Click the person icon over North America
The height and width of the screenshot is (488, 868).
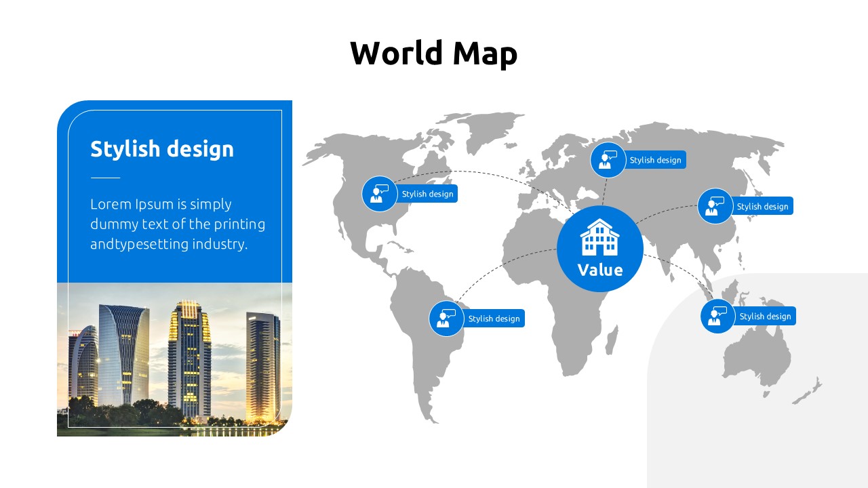[x=379, y=194]
